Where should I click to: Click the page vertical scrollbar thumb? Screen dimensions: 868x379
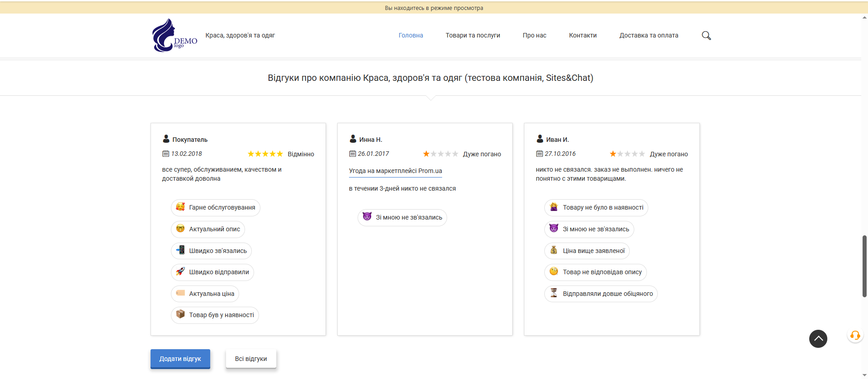click(864, 266)
